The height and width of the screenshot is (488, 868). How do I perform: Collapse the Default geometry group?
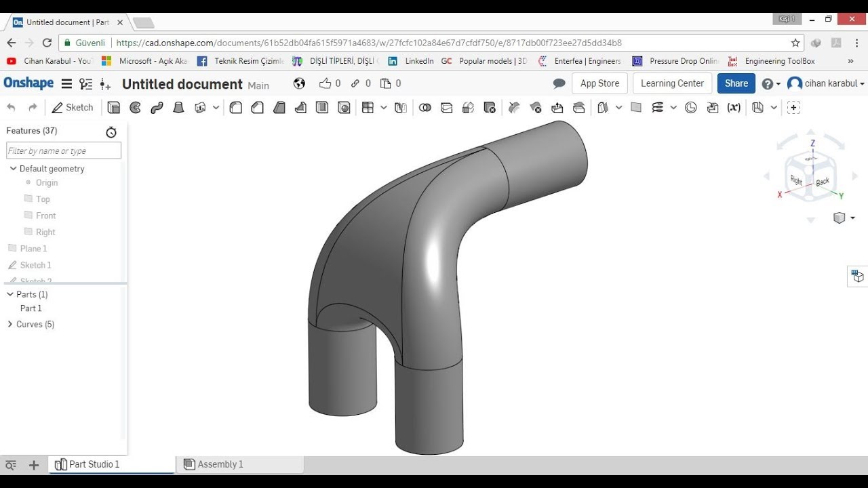tap(13, 168)
